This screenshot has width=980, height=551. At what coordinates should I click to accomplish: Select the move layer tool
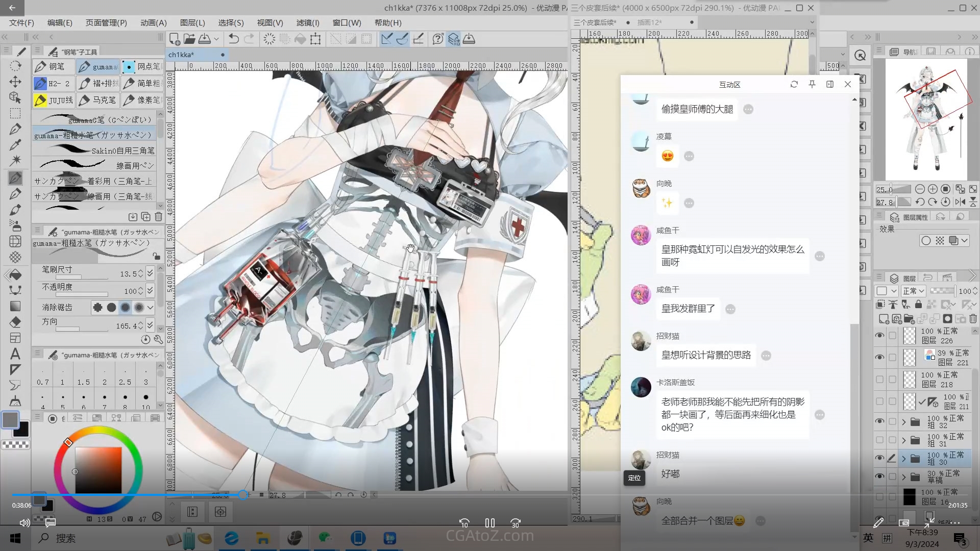coord(15,82)
